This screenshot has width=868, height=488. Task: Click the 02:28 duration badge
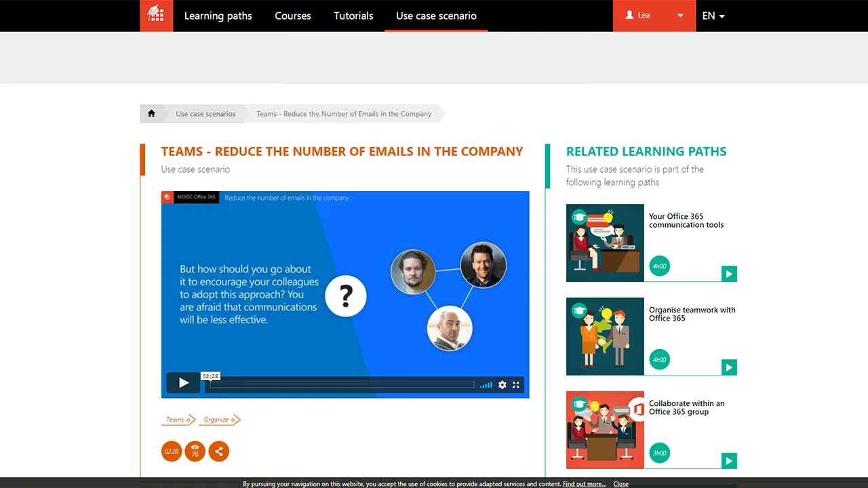pos(172,451)
